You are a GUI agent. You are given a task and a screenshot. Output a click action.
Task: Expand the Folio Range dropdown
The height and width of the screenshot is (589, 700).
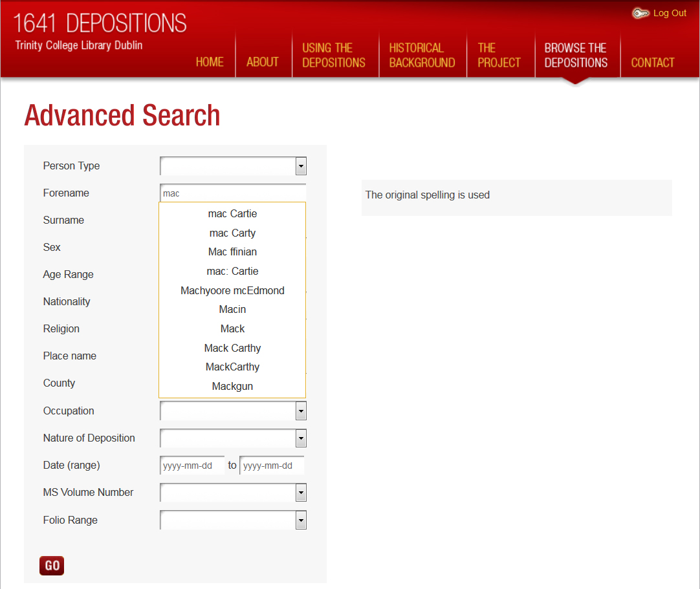[233, 520]
